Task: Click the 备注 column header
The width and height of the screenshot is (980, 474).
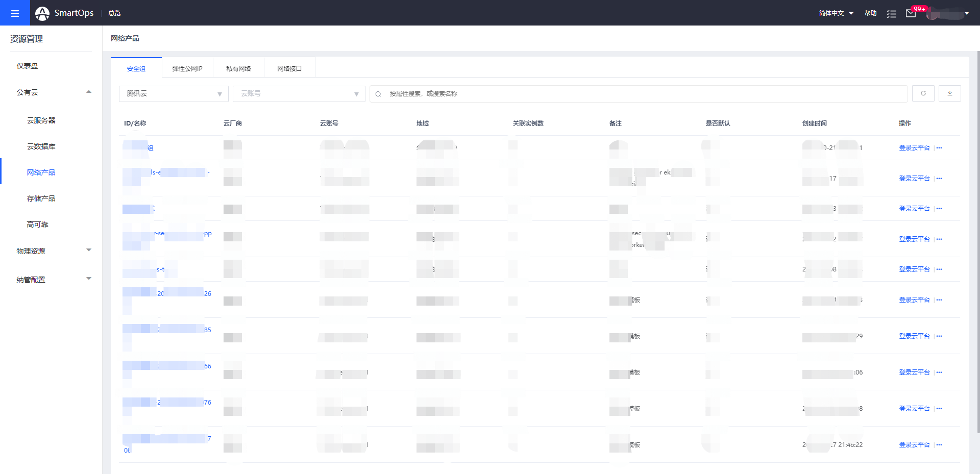Action: pyautogui.click(x=616, y=123)
